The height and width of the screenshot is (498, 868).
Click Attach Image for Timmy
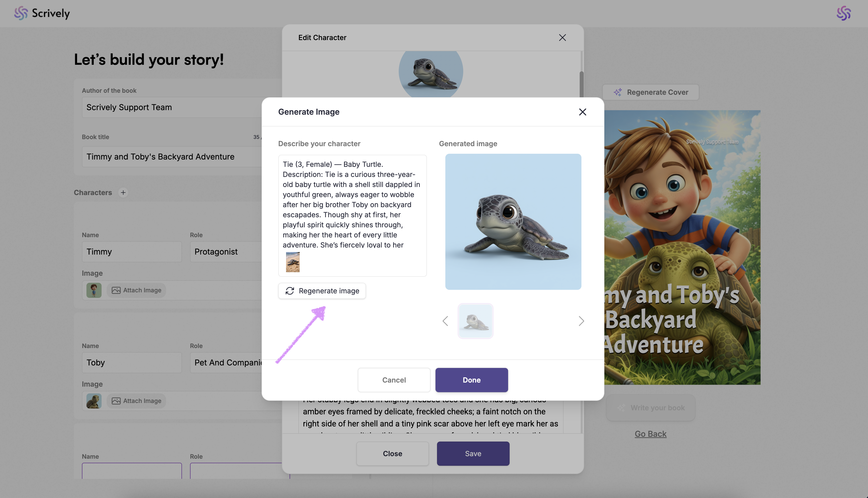point(136,290)
